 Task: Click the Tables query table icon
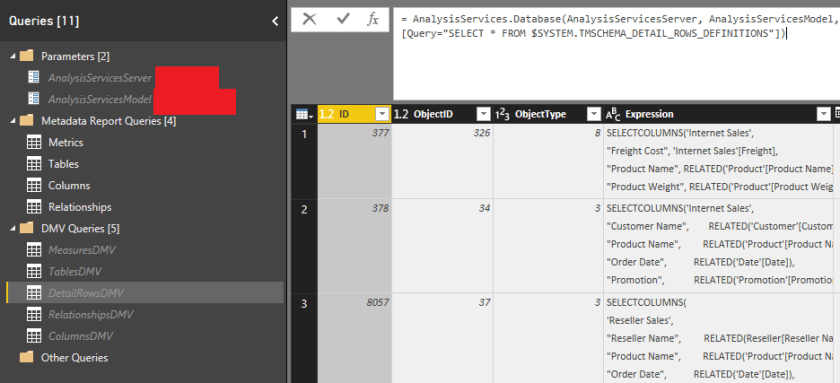point(34,164)
